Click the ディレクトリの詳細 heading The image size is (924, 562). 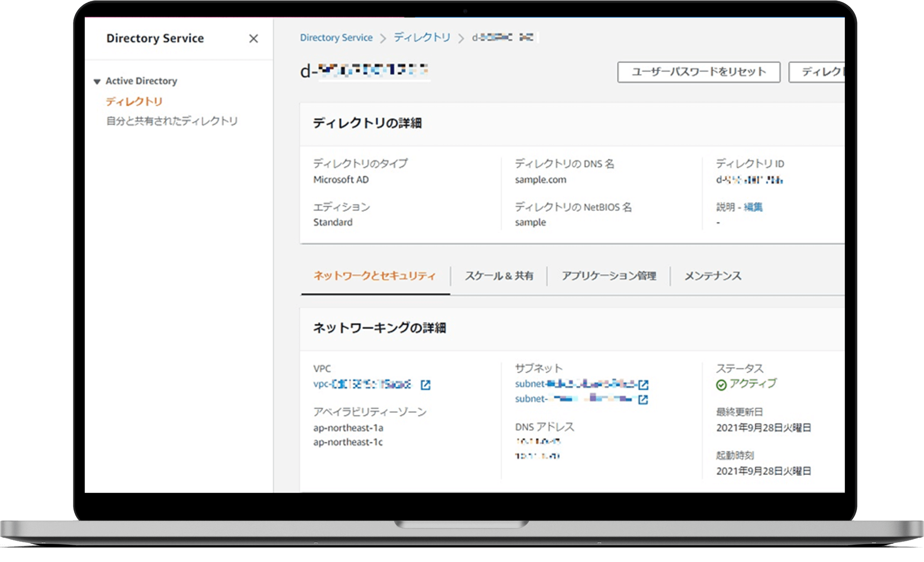coord(367,123)
